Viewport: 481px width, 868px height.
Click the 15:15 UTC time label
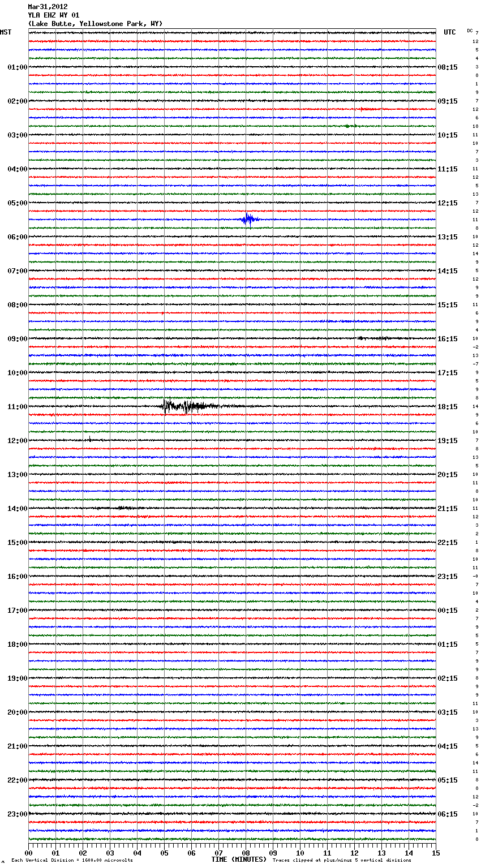[448, 305]
